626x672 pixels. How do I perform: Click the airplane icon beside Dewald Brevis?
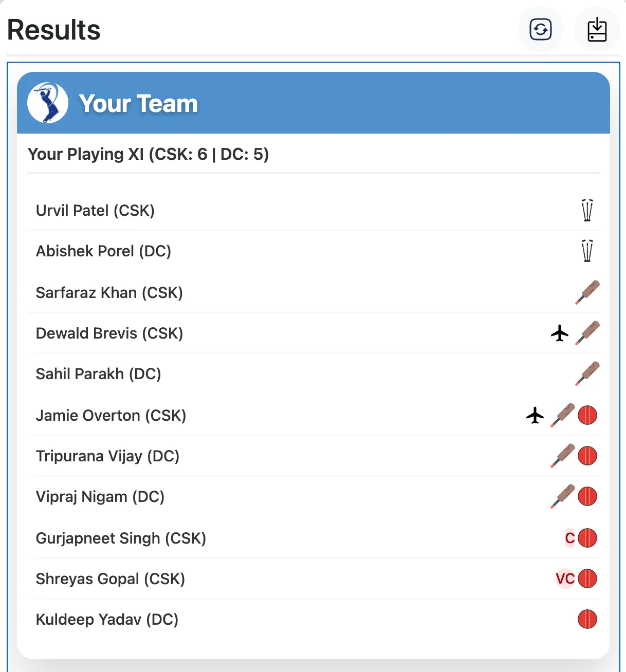pos(560,333)
